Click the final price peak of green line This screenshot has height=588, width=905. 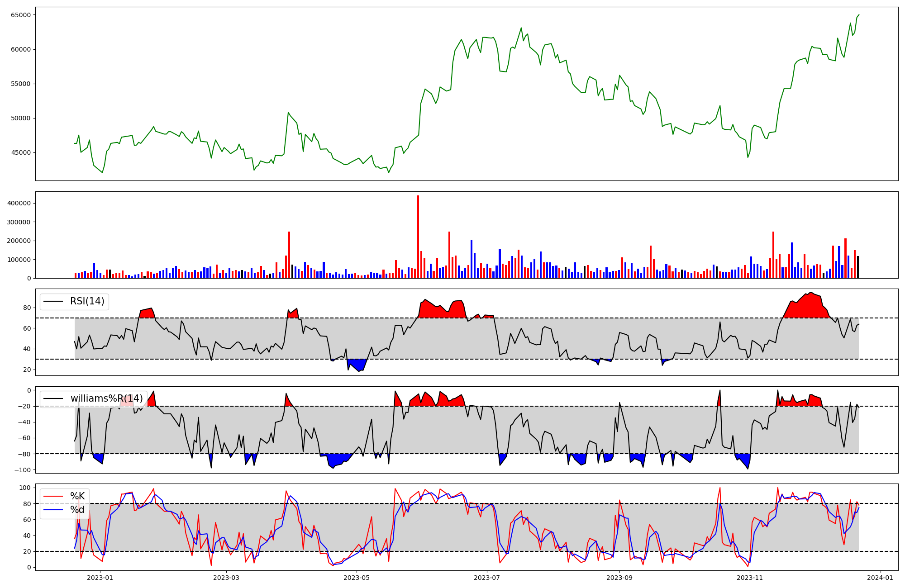pos(858,15)
